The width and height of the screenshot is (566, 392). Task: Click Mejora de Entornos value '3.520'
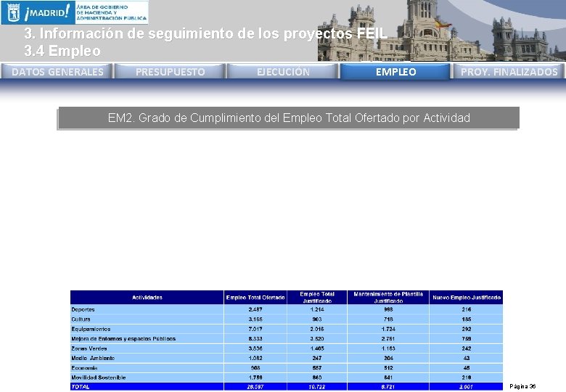point(317,338)
